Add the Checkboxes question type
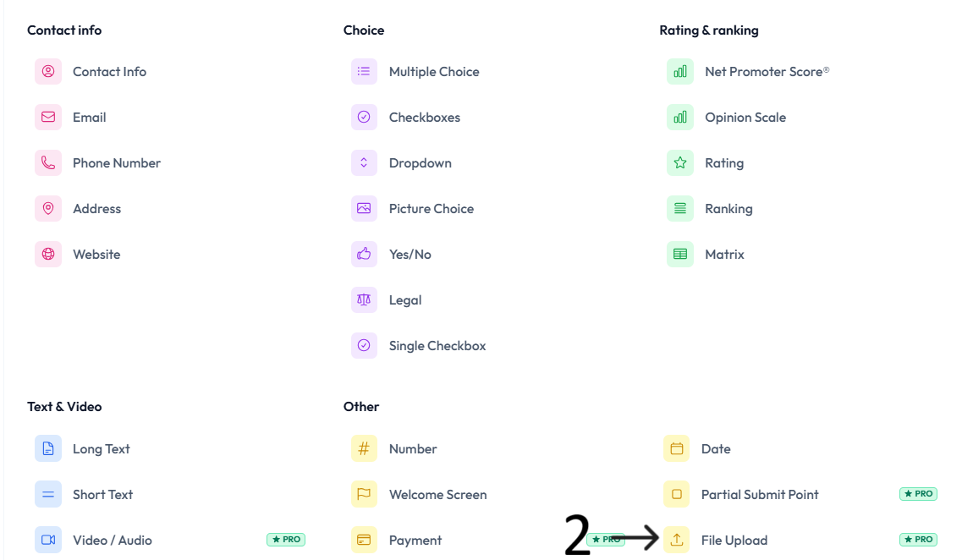Screen dimensions: 962x560 point(425,117)
